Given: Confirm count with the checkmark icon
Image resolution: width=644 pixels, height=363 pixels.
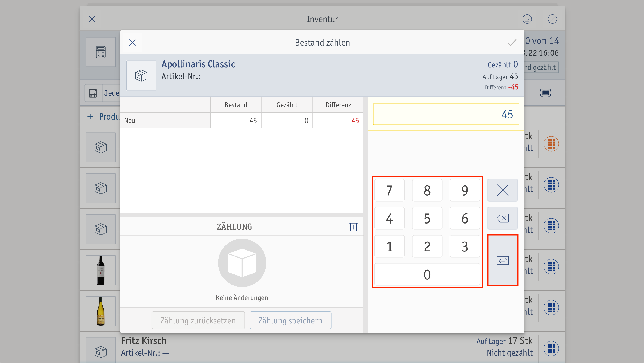Looking at the screenshot, I should click(x=512, y=43).
